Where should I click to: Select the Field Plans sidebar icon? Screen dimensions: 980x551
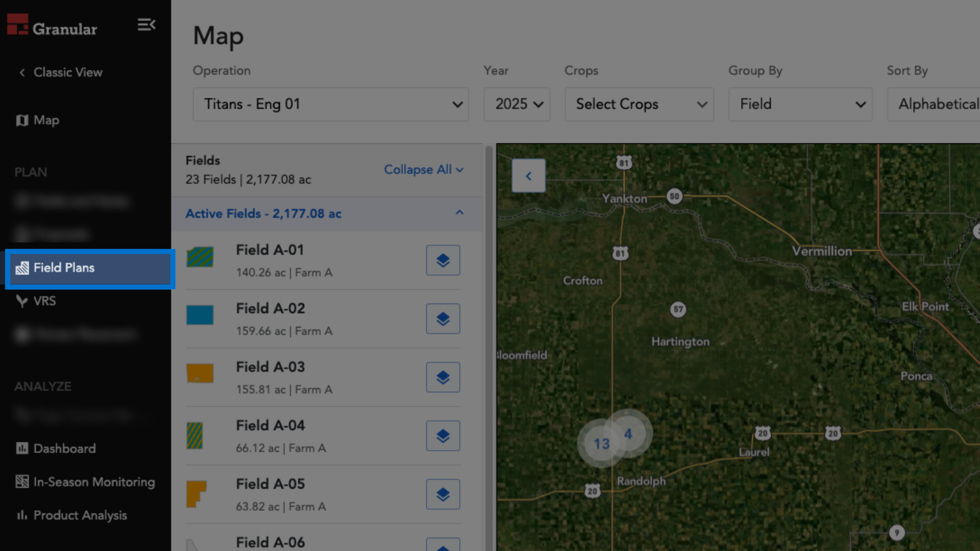click(22, 267)
